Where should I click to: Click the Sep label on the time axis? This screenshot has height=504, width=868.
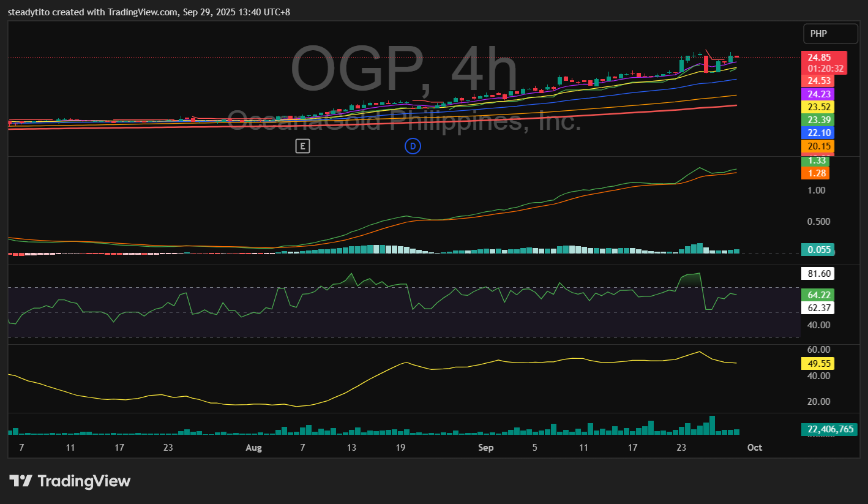(485, 448)
